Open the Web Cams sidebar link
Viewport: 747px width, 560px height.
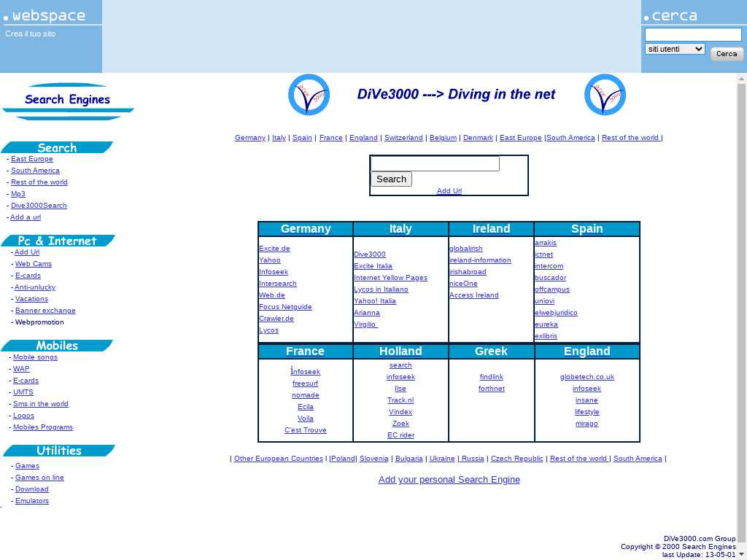point(34,264)
